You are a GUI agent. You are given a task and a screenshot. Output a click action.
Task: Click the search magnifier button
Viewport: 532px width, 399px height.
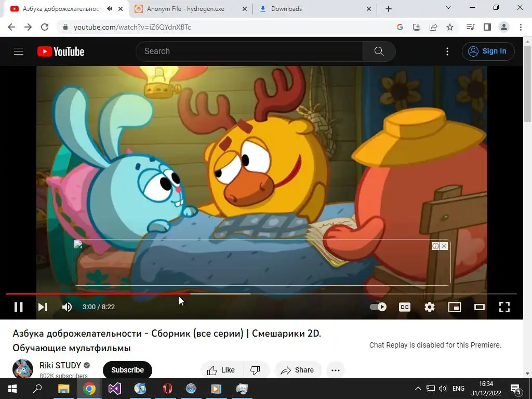(379, 51)
